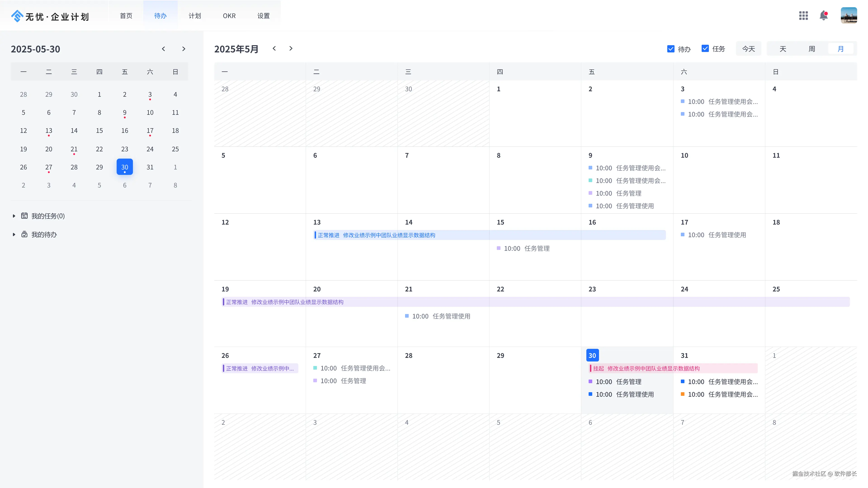Click the notification bell icon
The height and width of the screenshot is (488, 868).
[823, 16]
